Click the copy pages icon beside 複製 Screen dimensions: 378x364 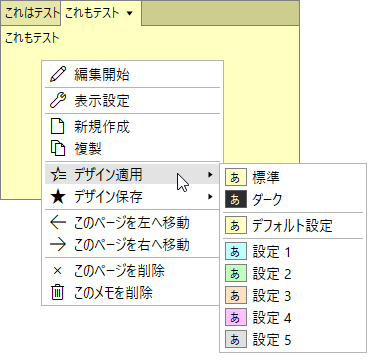(58, 148)
